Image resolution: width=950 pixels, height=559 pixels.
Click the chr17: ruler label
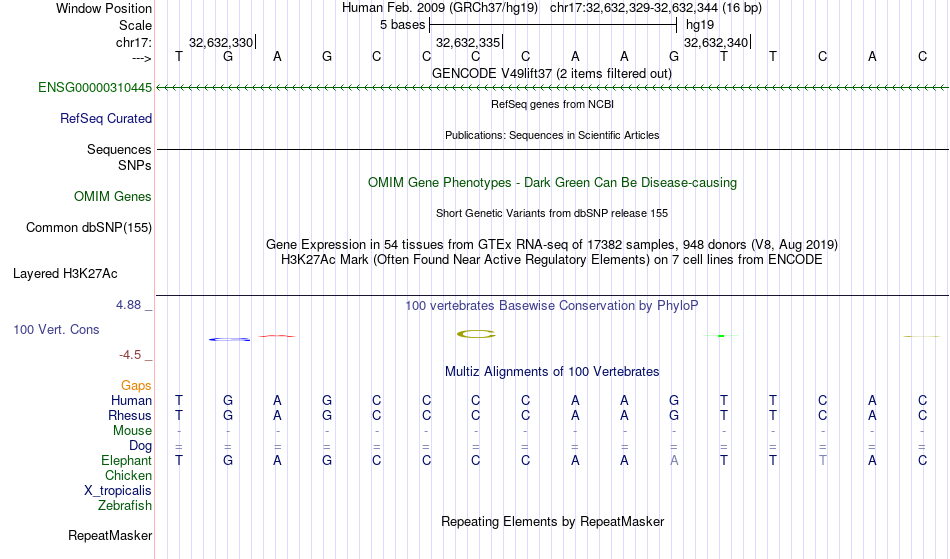point(133,42)
